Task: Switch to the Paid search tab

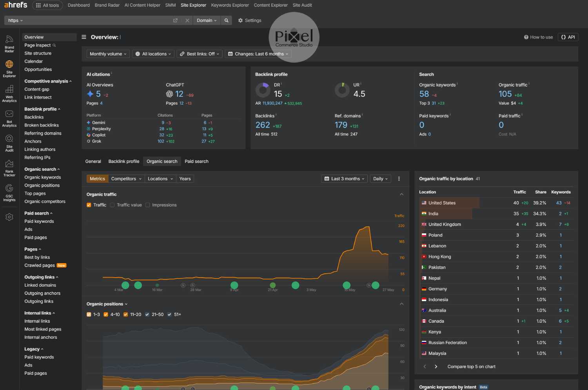Action: click(x=196, y=161)
